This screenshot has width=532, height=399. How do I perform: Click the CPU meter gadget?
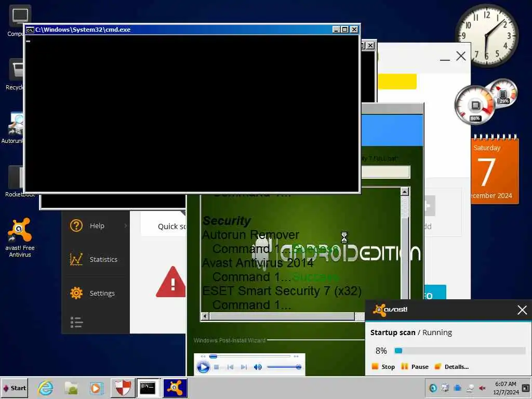click(475, 105)
